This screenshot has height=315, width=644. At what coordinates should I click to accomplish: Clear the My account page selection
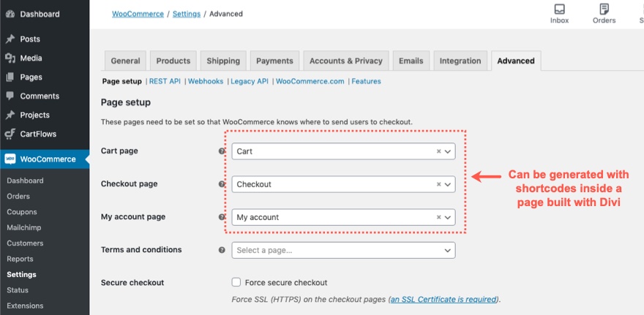pos(438,217)
